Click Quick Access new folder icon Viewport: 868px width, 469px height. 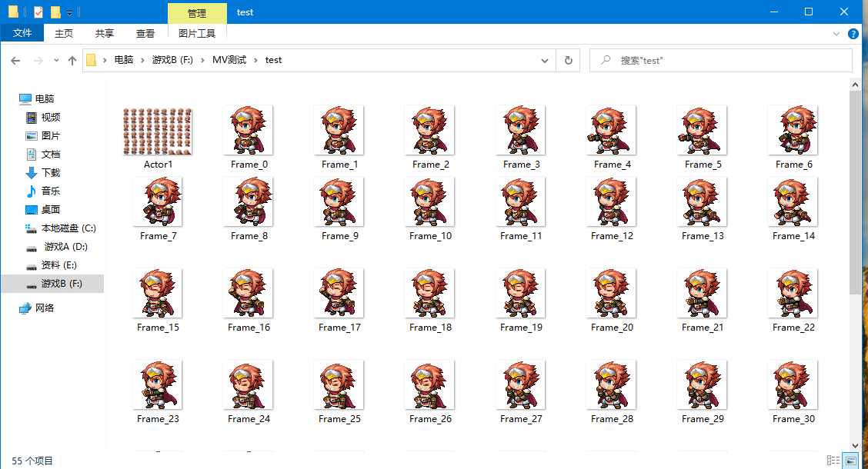tap(55, 12)
